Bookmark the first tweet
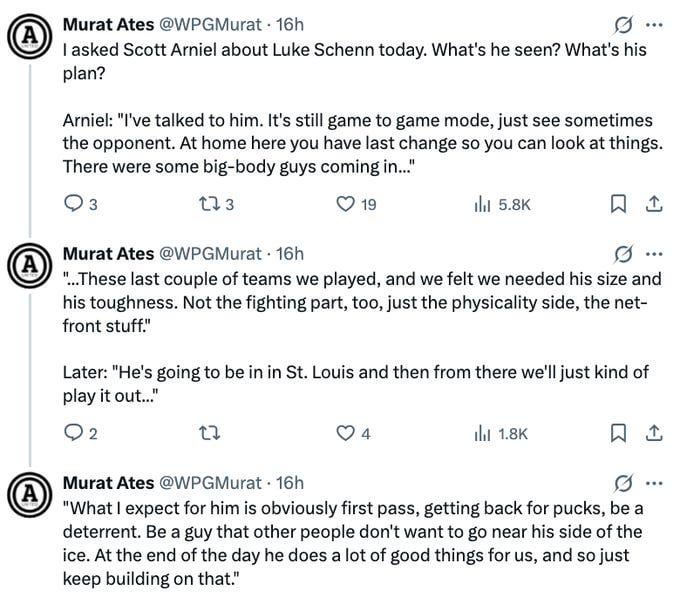This screenshot has width=680, height=600. click(617, 204)
